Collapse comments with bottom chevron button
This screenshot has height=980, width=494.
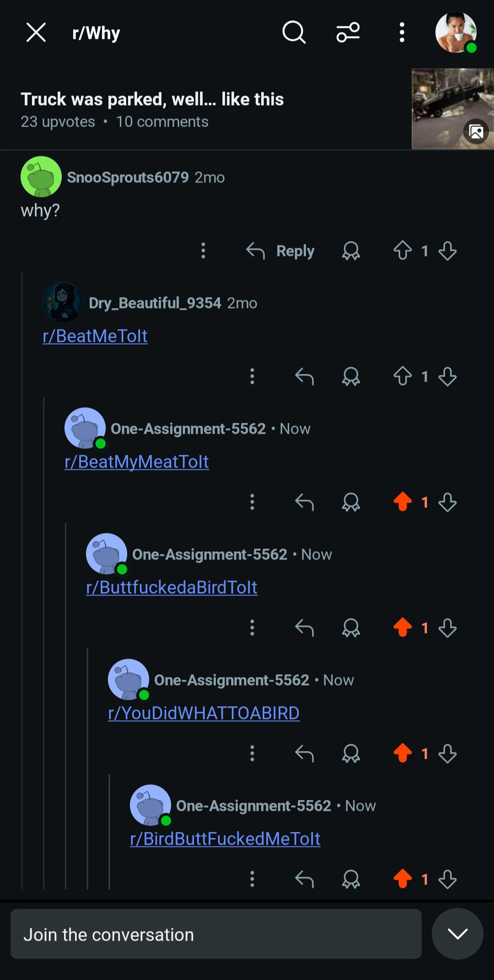click(x=457, y=934)
